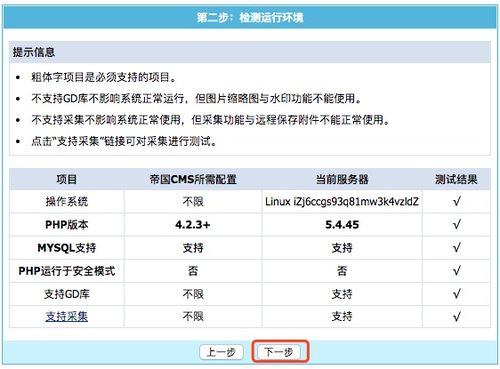Click the 第二步：检测运行环境 title
Viewport: 500px width, 369px height.
point(250,17)
